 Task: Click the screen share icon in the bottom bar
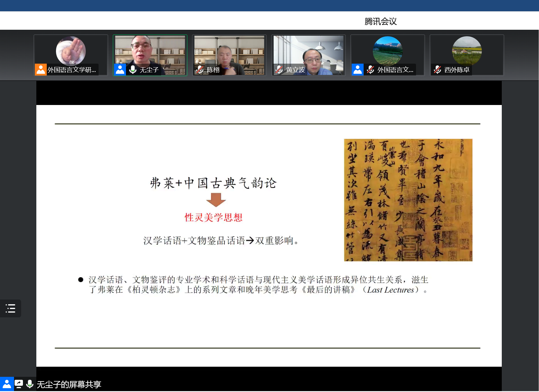[x=19, y=384]
